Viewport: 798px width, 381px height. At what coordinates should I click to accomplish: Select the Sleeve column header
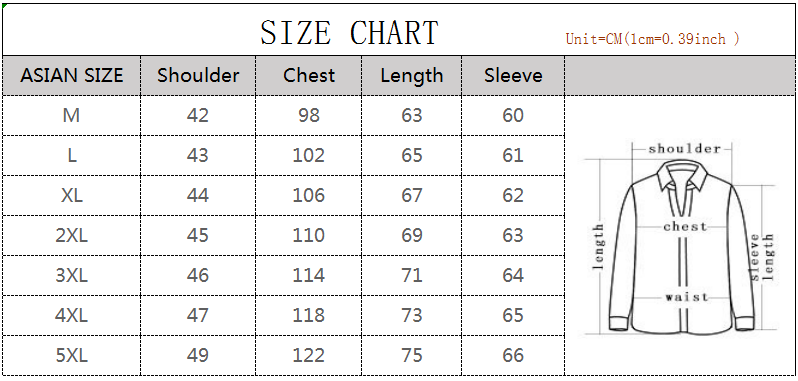[513, 75]
